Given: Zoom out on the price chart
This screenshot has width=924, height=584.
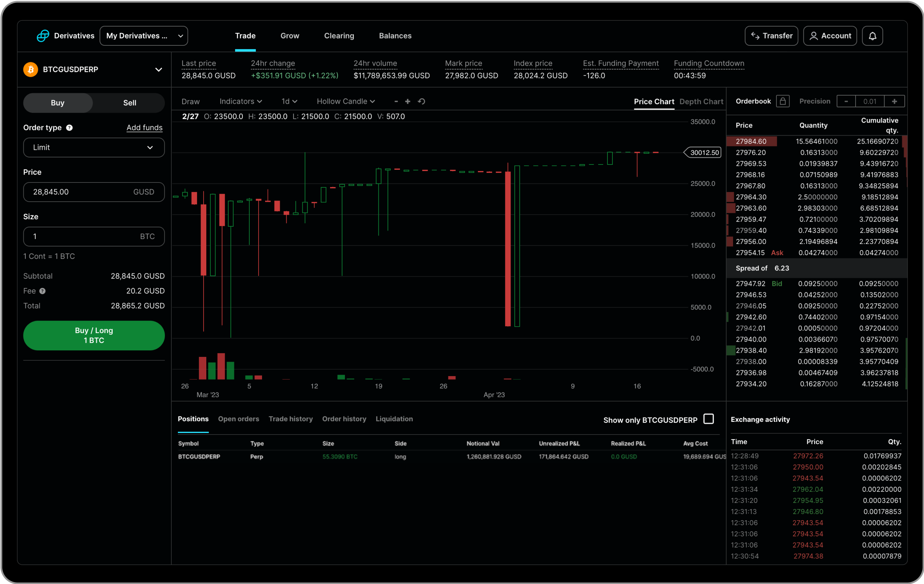Looking at the screenshot, I should [x=396, y=101].
